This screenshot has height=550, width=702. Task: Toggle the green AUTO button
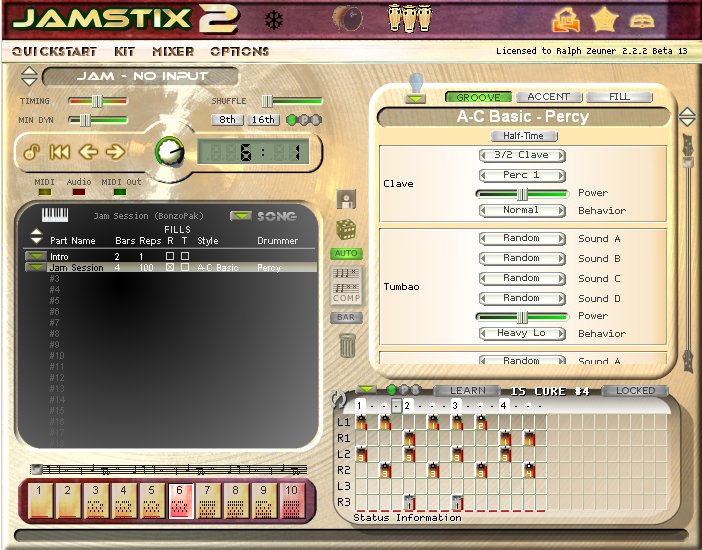346,254
